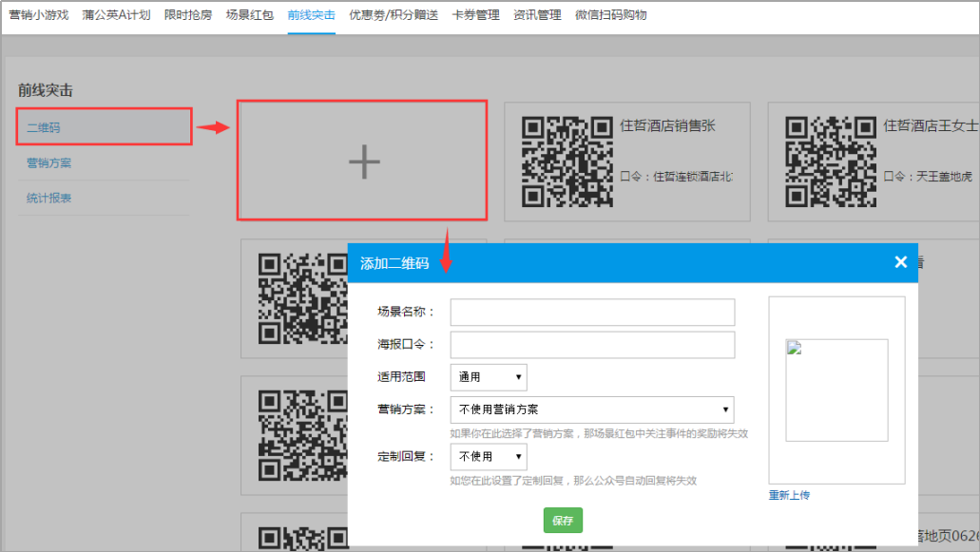This screenshot has height=552, width=980.
Task: Open QR code card 住哲酒店王女士
Action: (874, 162)
